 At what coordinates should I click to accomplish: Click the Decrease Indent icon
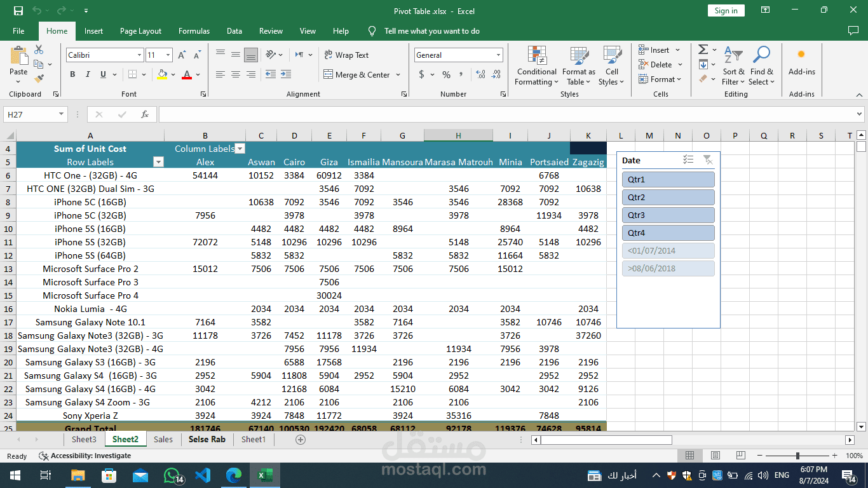pyautogui.click(x=270, y=74)
